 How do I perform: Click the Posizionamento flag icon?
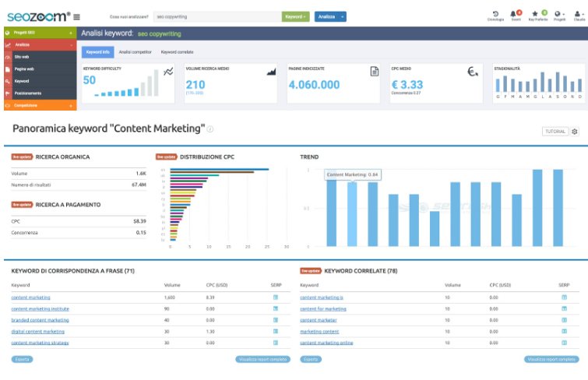(8, 93)
